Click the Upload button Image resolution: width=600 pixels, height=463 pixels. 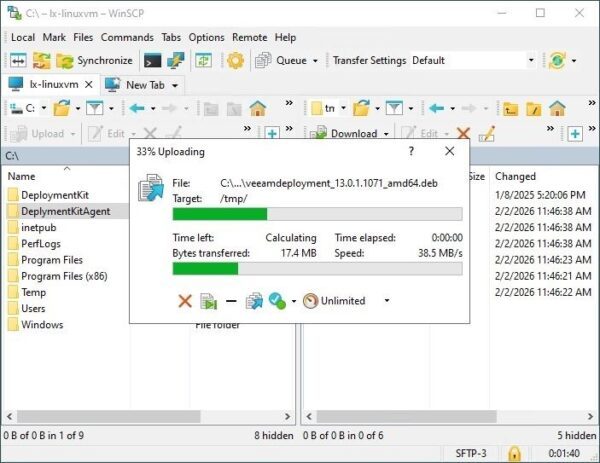pos(37,134)
